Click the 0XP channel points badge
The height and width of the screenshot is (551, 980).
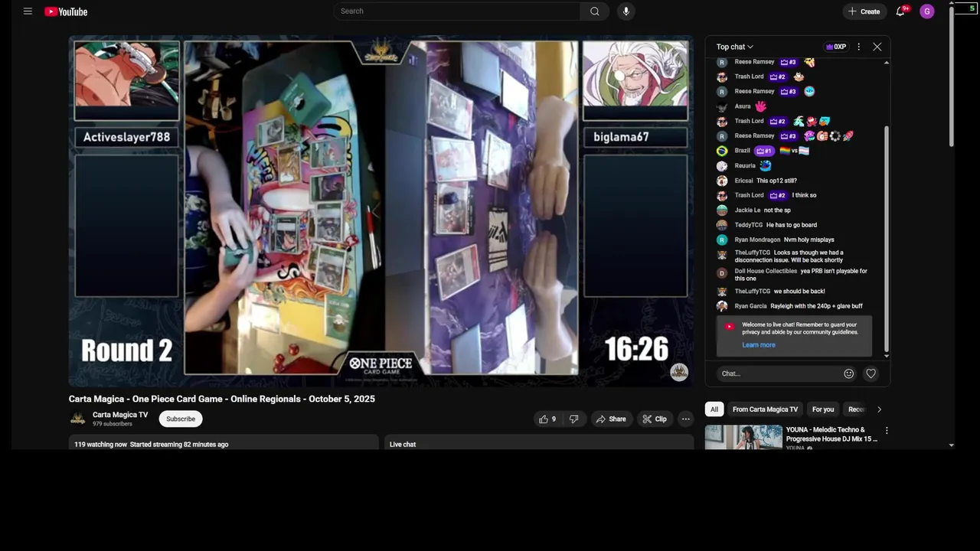tap(835, 47)
